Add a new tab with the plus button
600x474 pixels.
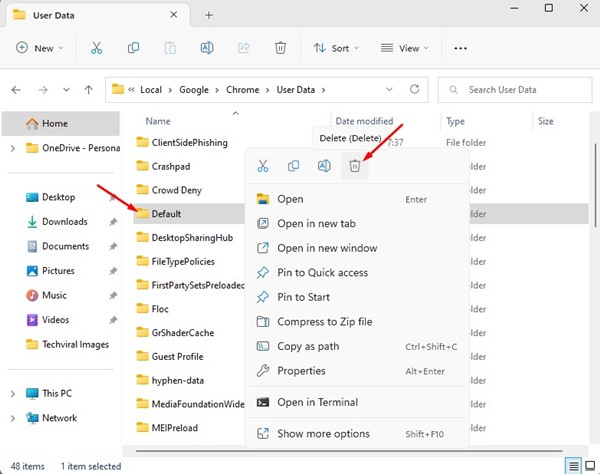[209, 15]
